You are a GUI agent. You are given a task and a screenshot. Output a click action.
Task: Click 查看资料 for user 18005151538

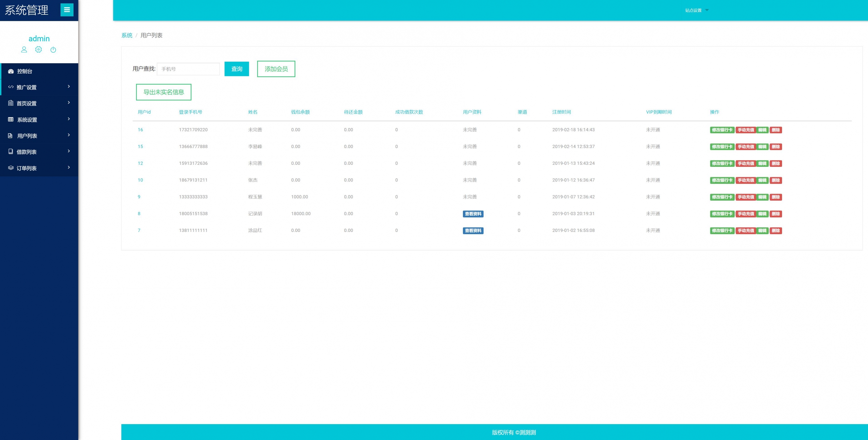pyautogui.click(x=473, y=214)
